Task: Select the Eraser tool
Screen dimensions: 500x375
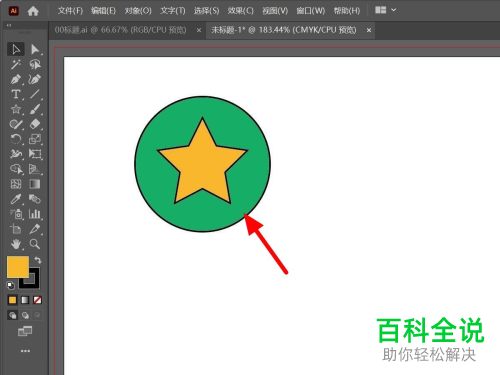Action: [35, 124]
